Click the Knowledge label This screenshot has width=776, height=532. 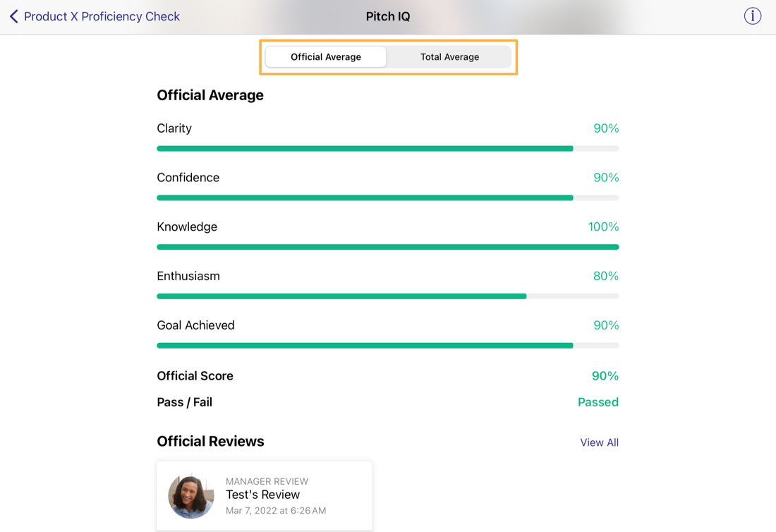coord(187,227)
